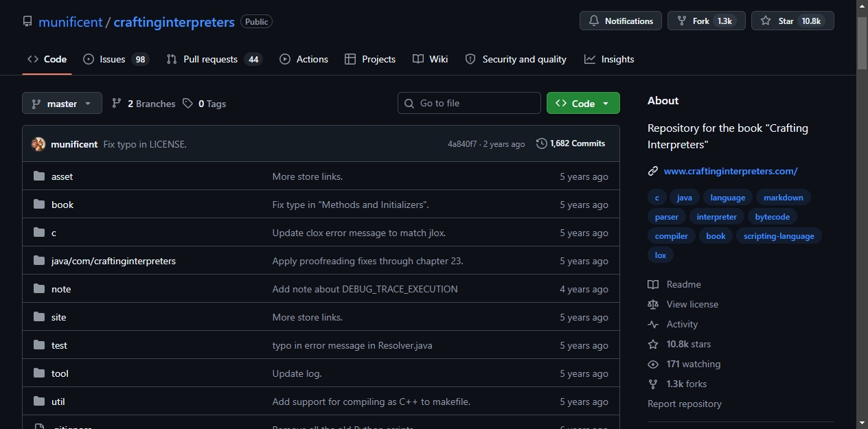868x429 pixels.
Task: Open 'typo in error message in Resolver.java'
Action: click(352, 345)
